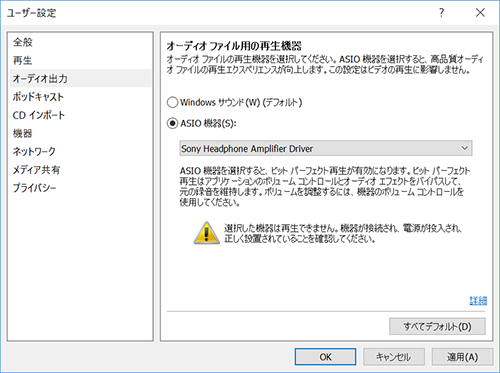Click the キャンセル button

pos(394,357)
